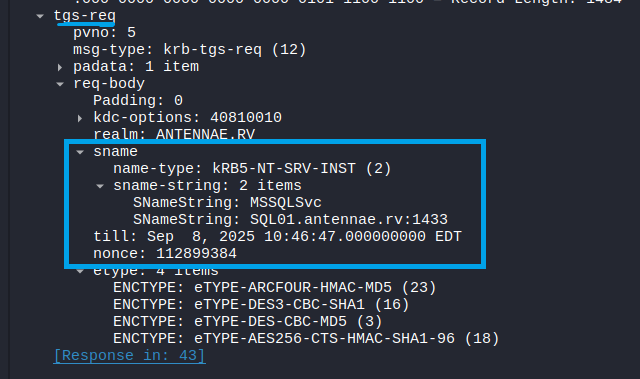The height and width of the screenshot is (379, 640).
Task: Expand the padata: 1 item node
Action: pos(60,67)
